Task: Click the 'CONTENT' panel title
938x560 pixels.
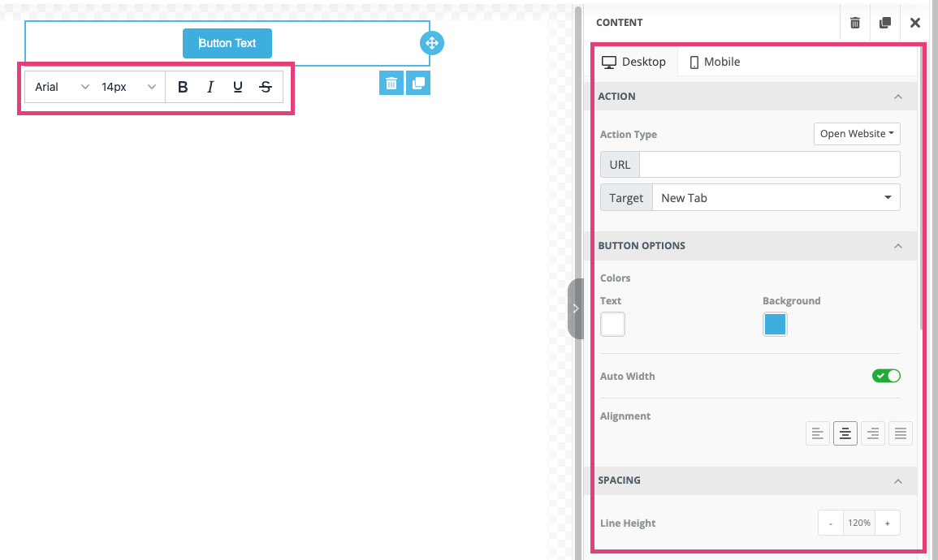Action: point(619,23)
